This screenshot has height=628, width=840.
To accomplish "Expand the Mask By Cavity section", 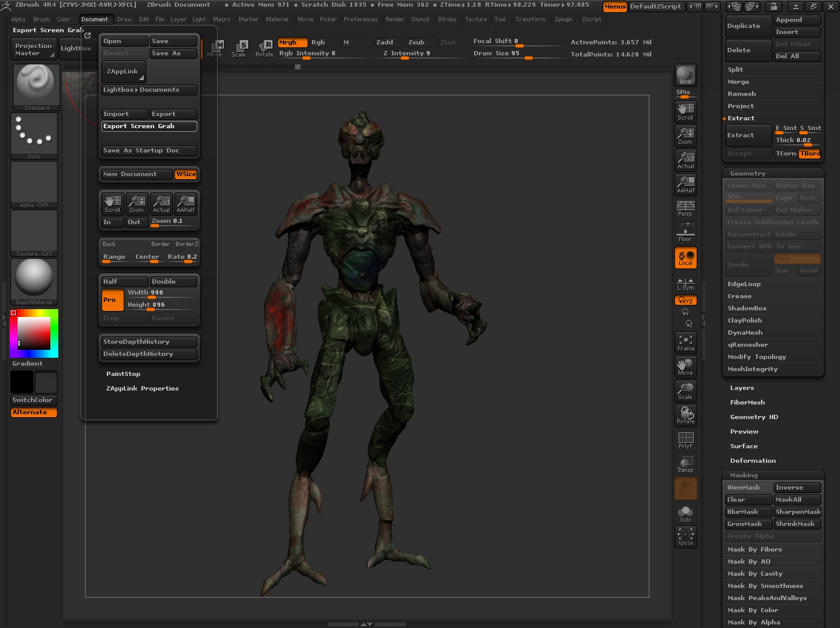I will [755, 574].
